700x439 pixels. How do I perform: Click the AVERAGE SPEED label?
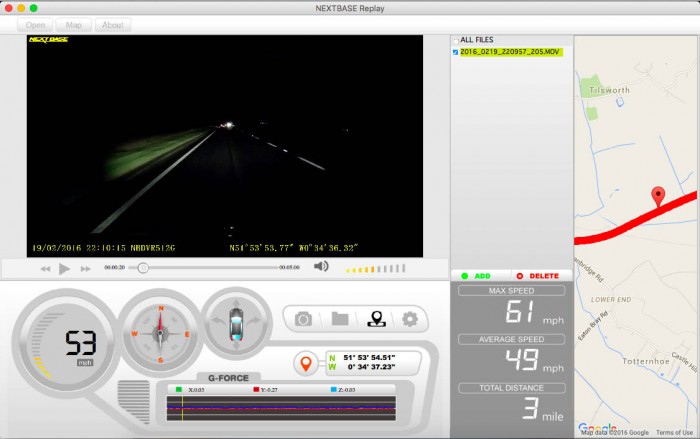coord(511,339)
